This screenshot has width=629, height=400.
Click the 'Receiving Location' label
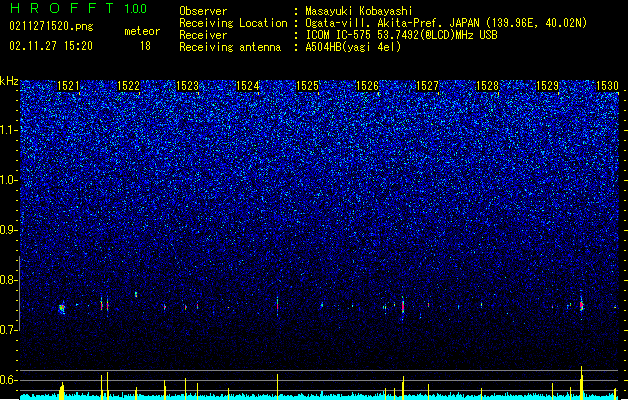tap(233, 23)
